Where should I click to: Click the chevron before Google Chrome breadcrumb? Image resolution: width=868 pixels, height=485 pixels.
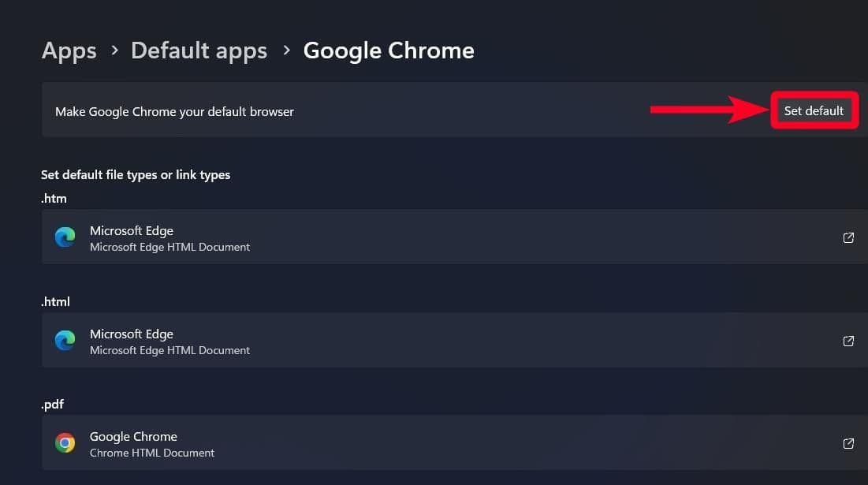point(286,50)
